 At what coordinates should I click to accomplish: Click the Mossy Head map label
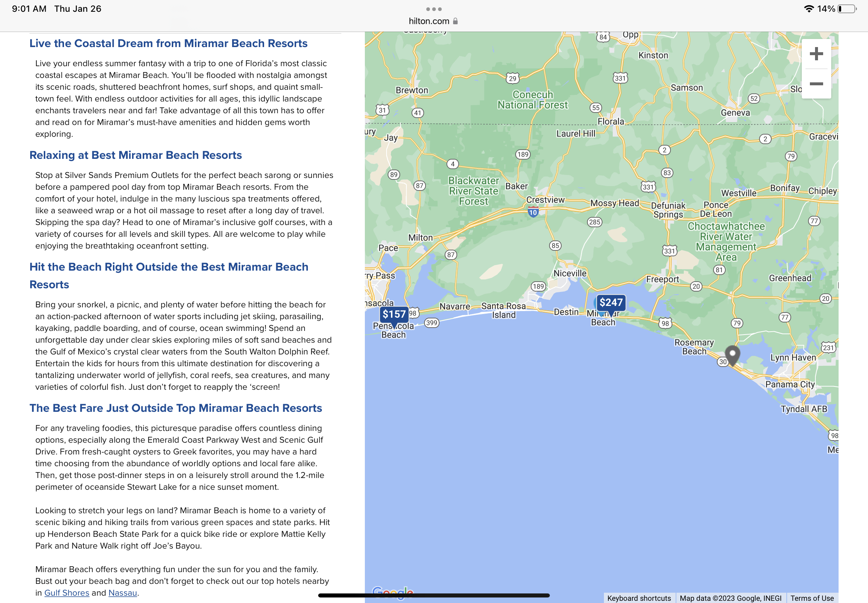pos(615,203)
